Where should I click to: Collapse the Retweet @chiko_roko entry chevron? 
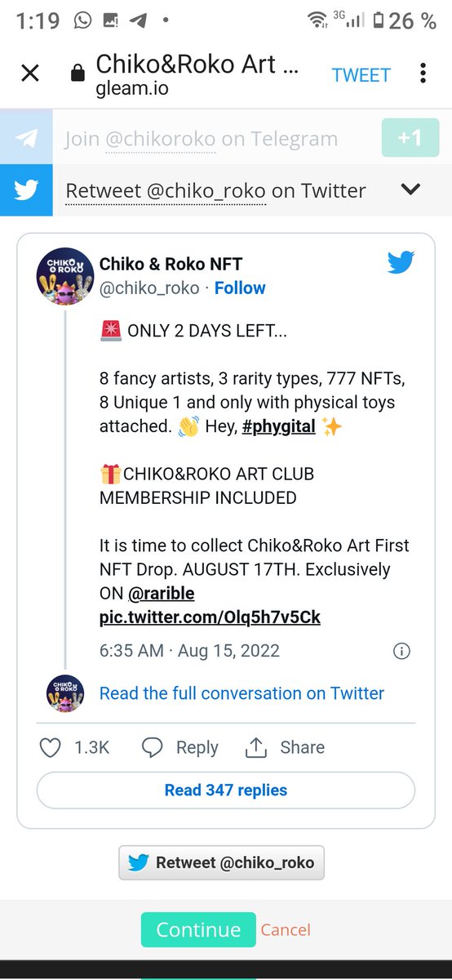point(411,189)
